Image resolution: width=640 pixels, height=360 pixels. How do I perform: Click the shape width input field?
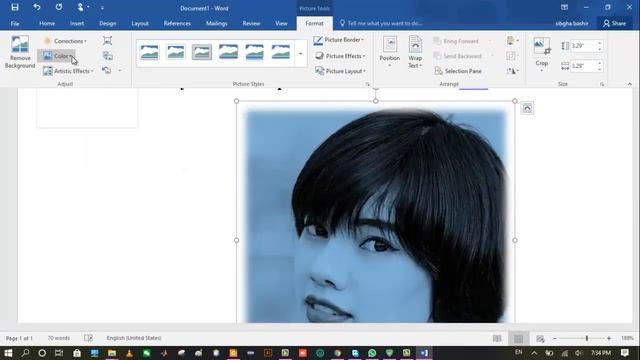click(x=583, y=66)
